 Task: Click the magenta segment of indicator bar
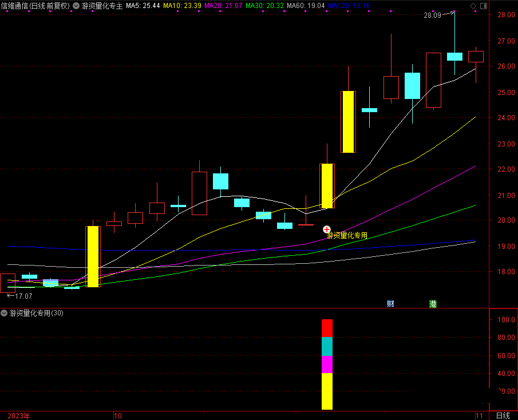(327, 364)
